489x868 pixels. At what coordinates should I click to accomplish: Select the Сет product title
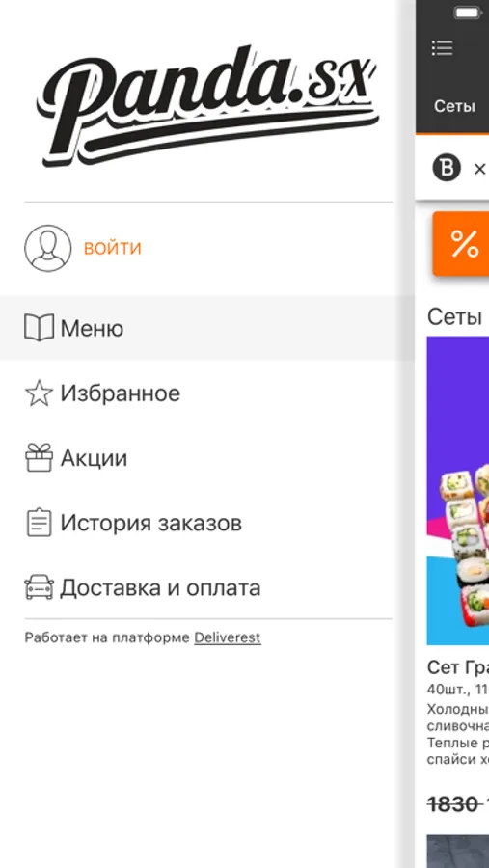(x=457, y=667)
